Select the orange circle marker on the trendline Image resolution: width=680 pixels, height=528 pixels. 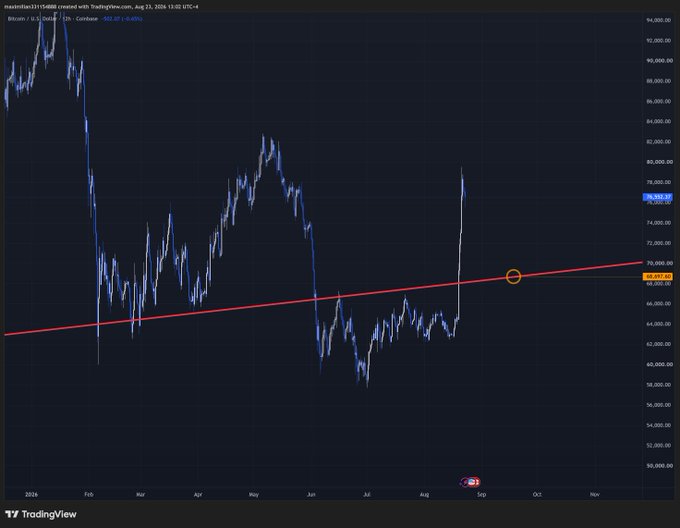pos(513,276)
